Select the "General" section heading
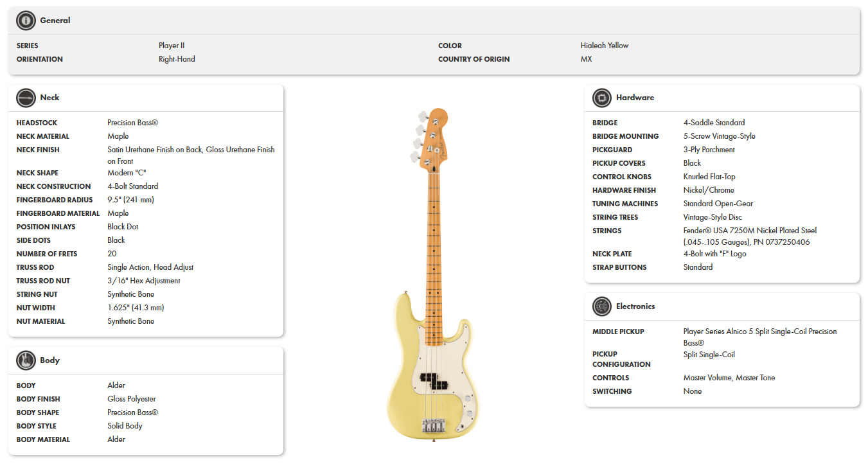This screenshot has width=868, height=469. pyautogui.click(x=55, y=21)
